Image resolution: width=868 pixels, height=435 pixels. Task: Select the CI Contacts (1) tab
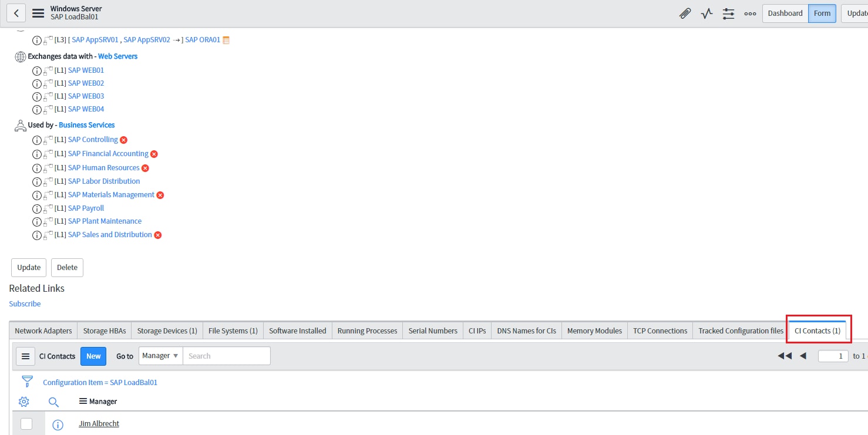point(817,331)
